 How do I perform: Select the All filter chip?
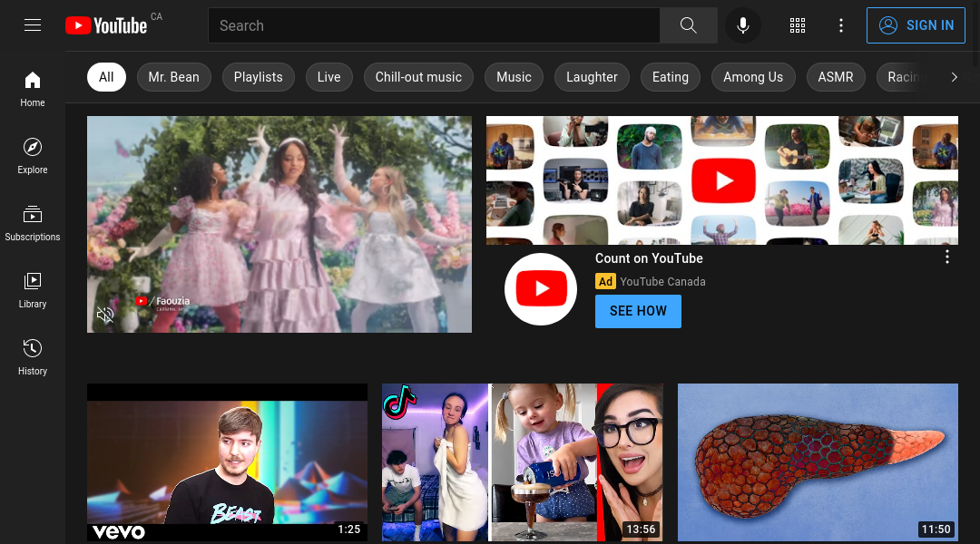(x=106, y=77)
